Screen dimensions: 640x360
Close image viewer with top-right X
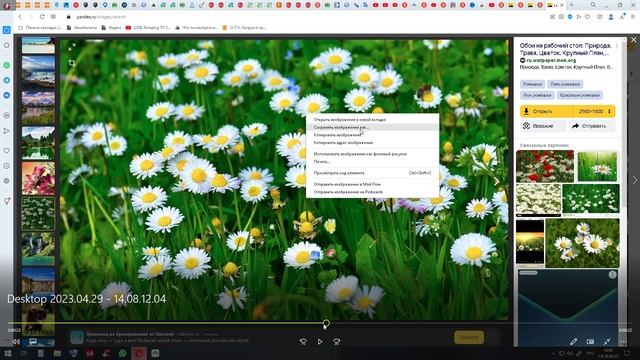(x=633, y=40)
